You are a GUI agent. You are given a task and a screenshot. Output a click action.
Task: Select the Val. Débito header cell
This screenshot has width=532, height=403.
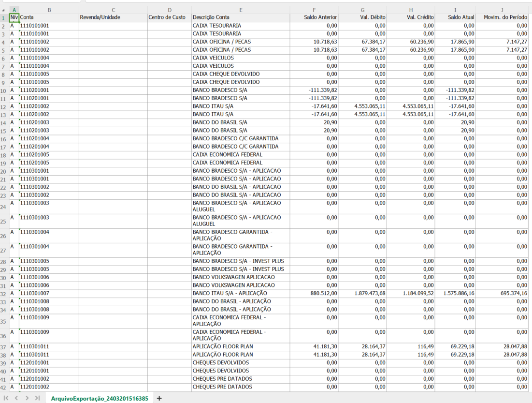(362, 17)
